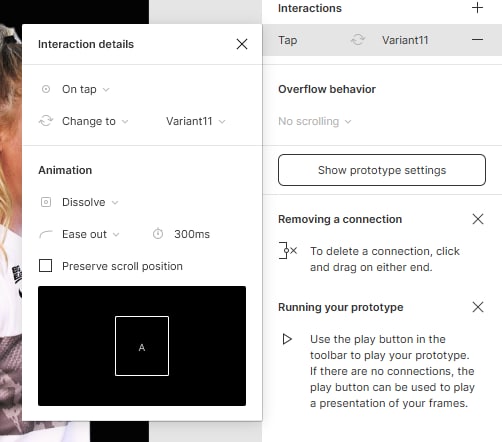The image size is (502, 442).
Task: Click the play icon under Running your prototype
Action: click(287, 339)
